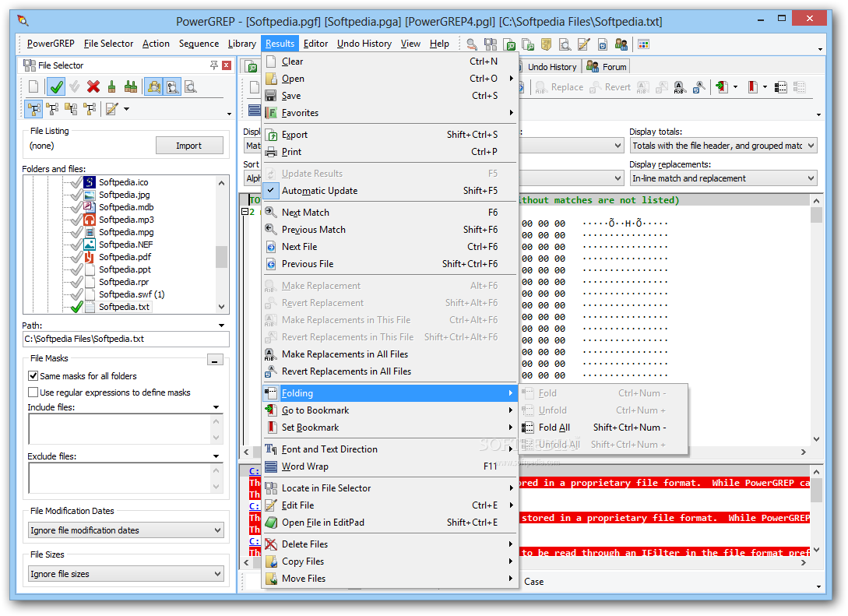Screen dimensions: 848x616
Task: Click the red X exclude icon
Action: point(93,86)
